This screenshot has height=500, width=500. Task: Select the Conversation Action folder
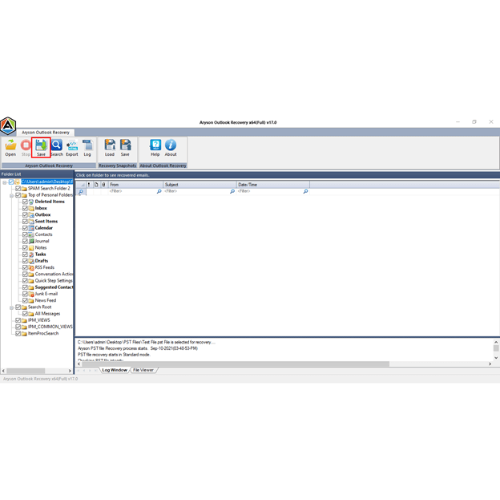(x=54, y=274)
